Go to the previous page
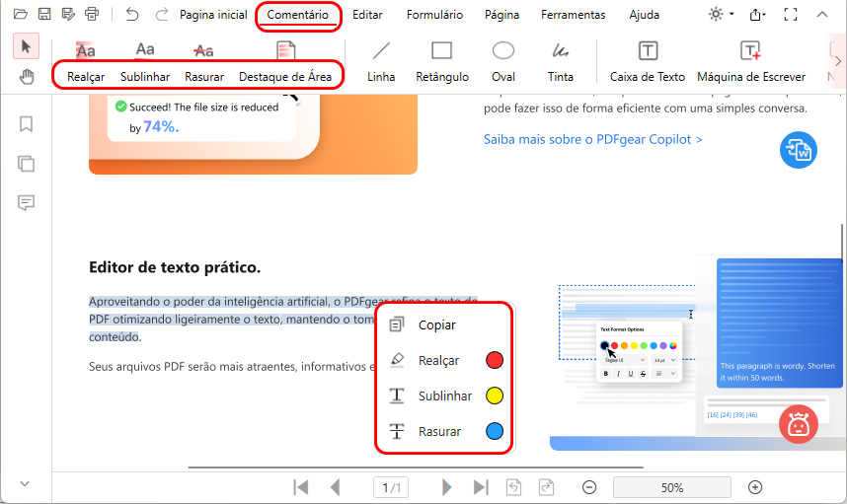 pyautogui.click(x=335, y=487)
